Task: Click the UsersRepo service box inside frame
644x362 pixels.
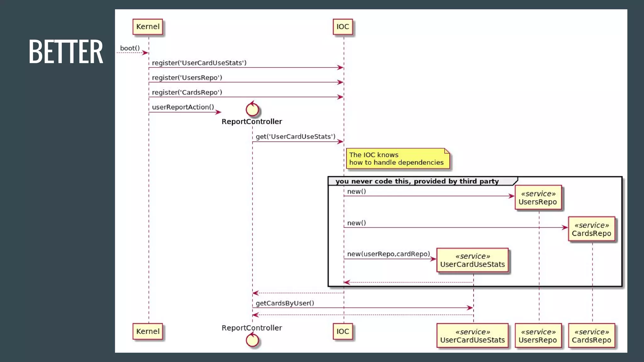Action: pyautogui.click(x=538, y=198)
